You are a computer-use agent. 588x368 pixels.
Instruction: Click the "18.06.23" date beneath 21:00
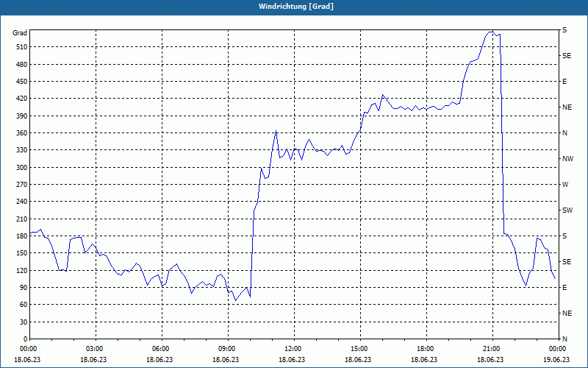click(490, 359)
